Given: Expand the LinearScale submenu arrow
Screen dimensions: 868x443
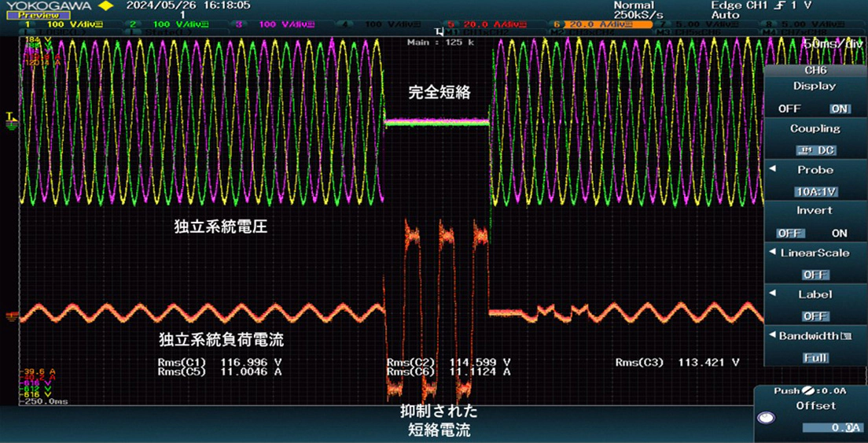Looking at the screenshot, I should tap(771, 253).
